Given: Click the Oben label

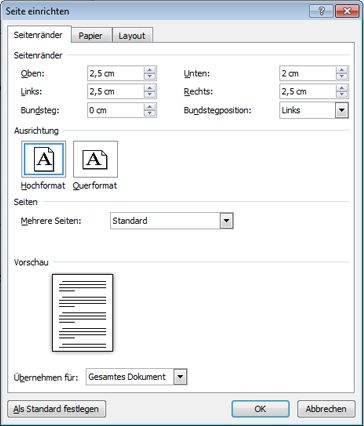Looking at the screenshot, I should [x=33, y=74].
